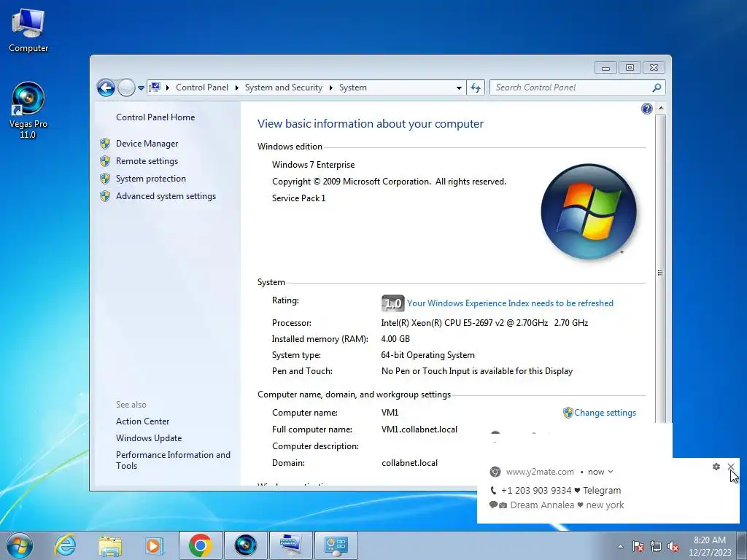Navigate to Control Panel breadcrumb
Viewport: 747px width, 560px height.
click(202, 87)
